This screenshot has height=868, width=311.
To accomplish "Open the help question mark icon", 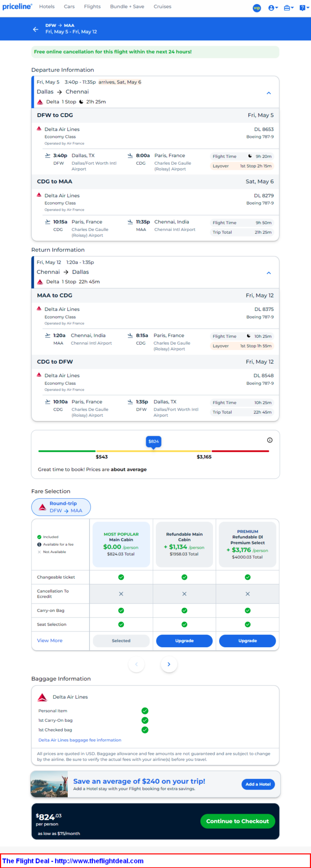I will pos(304,8).
